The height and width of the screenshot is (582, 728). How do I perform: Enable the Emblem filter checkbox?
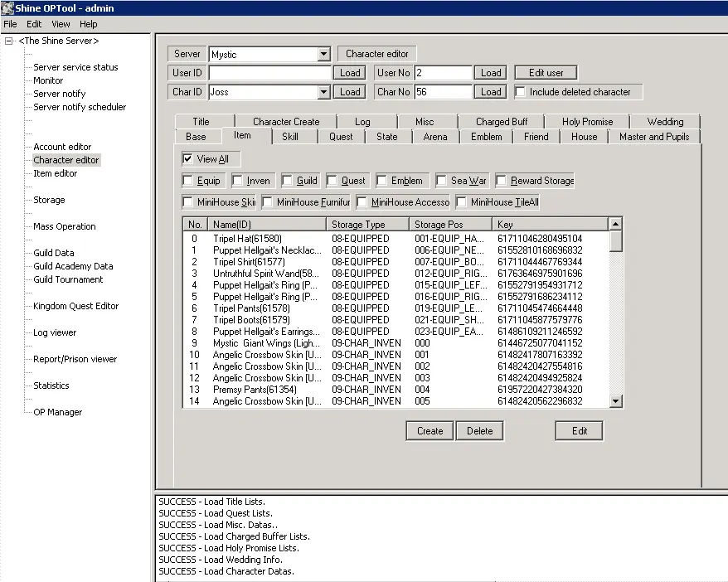[381, 181]
